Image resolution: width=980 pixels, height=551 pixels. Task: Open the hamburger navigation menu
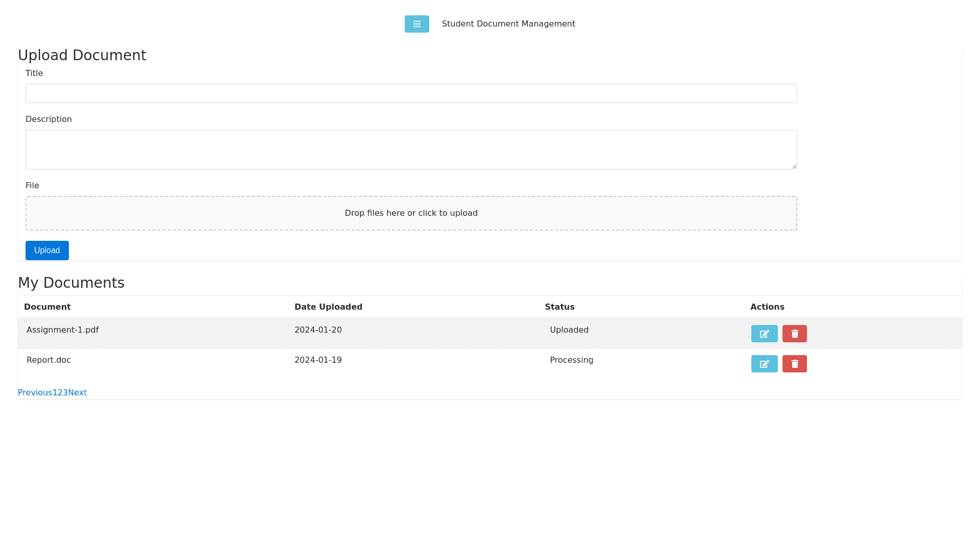click(x=416, y=23)
